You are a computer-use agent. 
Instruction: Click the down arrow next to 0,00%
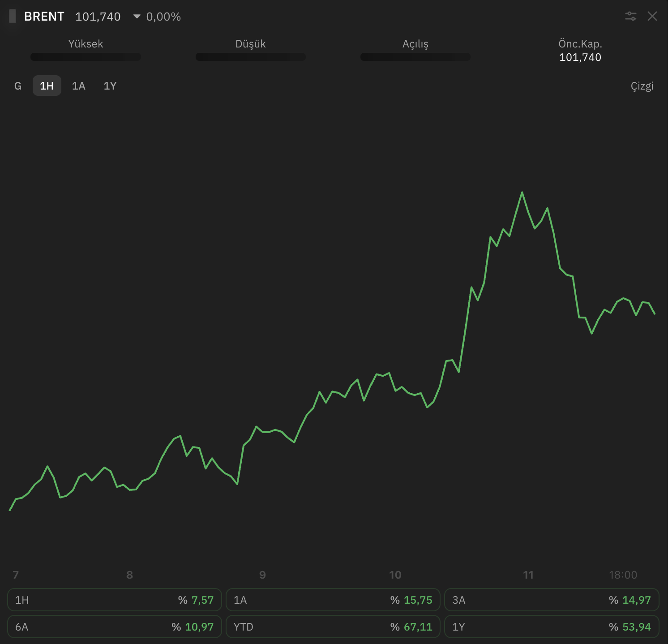137,17
